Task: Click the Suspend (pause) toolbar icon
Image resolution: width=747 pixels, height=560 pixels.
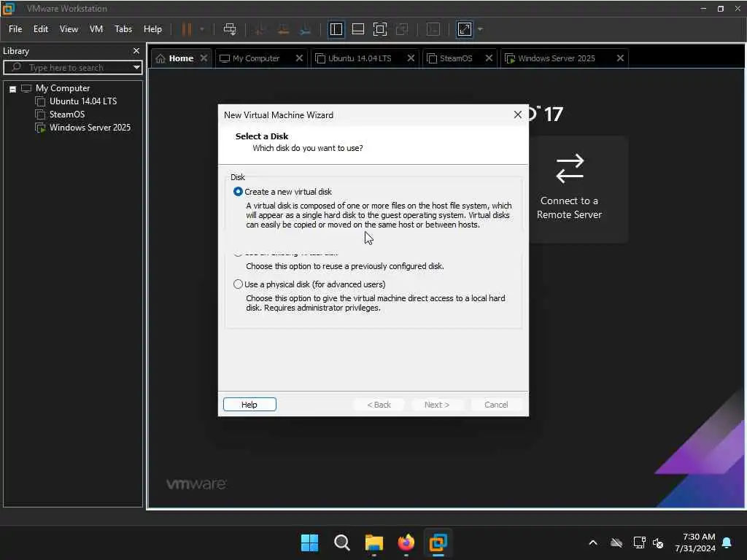Action: click(187, 29)
